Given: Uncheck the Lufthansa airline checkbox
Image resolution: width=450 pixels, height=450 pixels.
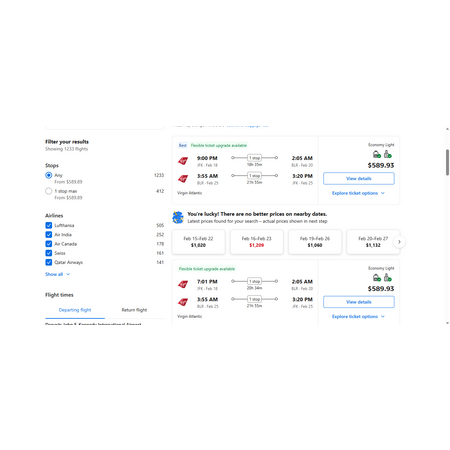Looking at the screenshot, I should pos(49,225).
